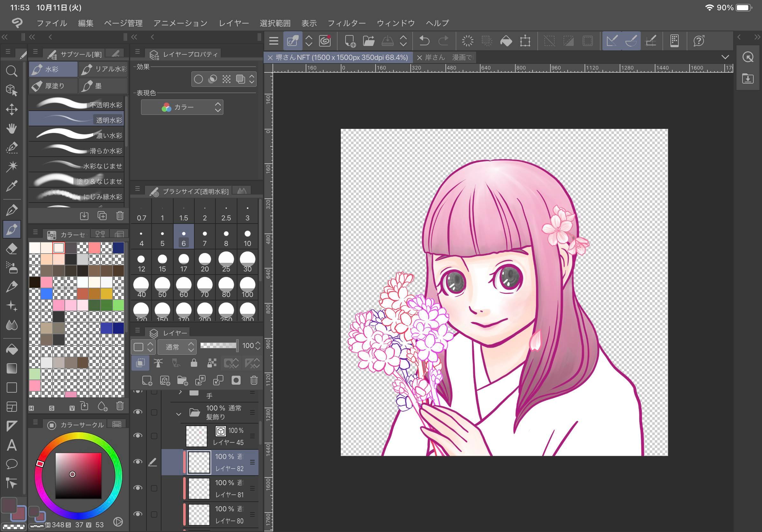Check the box beside レイヤー 80

[x=154, y=514]
